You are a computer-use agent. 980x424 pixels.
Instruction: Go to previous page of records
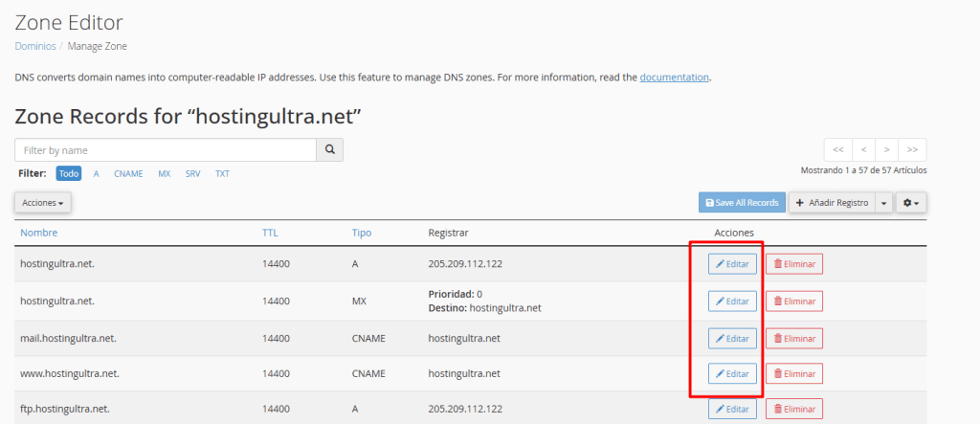863,150
